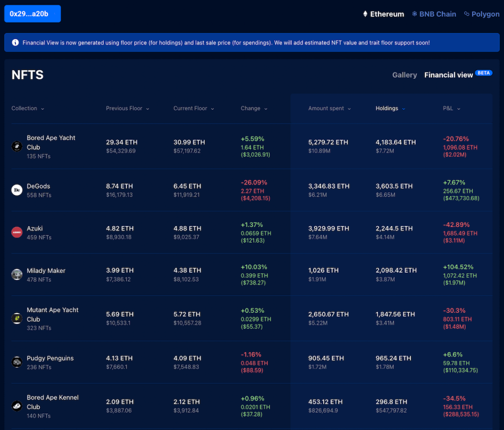This screenshot has width=504, height=430.
Task: Click the 323 NFTs count
Action: pyautogui.click(x=39, y=328)
